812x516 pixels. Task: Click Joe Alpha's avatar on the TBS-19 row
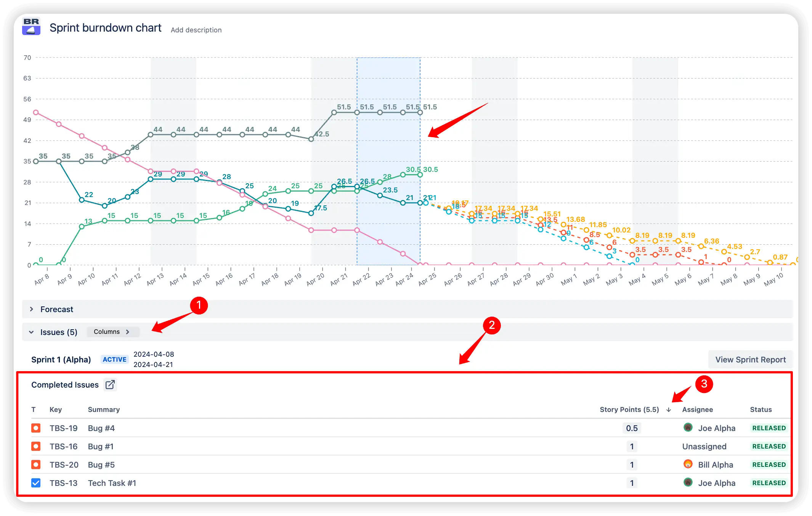click(x=687, y=428)
